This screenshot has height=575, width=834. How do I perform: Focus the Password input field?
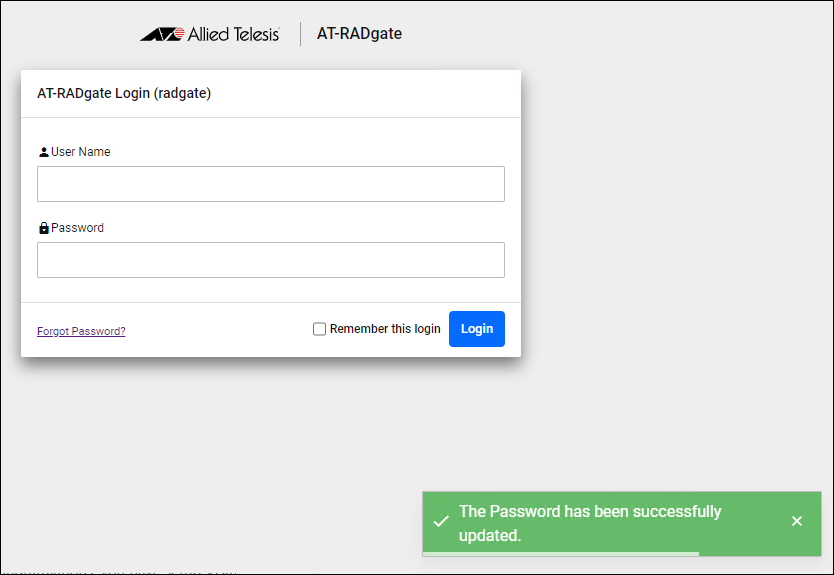pyautogui.click(x=271, y=260)
